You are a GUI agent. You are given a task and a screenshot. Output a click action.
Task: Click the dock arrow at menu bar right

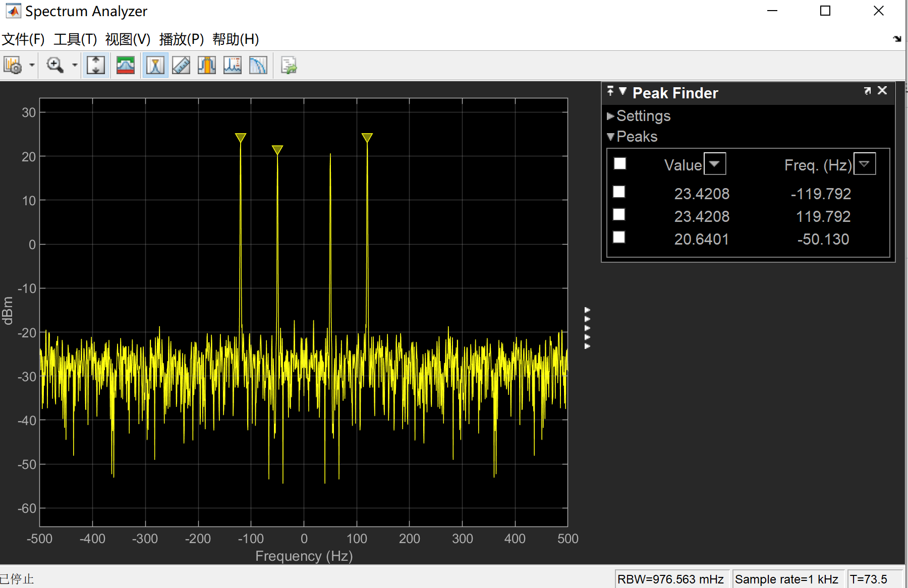pos(897,39)
